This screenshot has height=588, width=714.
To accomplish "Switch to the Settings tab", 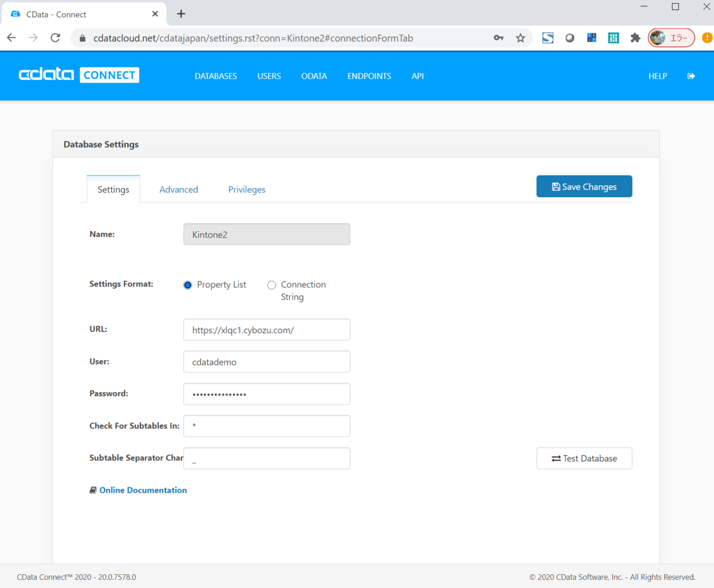I will click(113, 189).
